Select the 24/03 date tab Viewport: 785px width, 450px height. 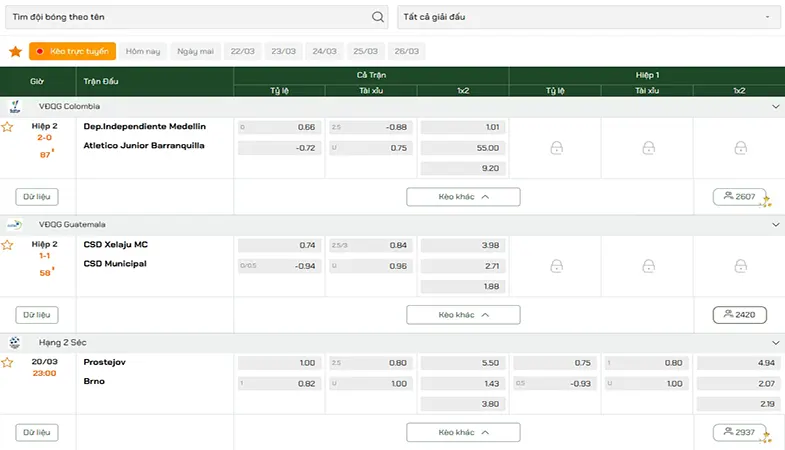point(324,51)
